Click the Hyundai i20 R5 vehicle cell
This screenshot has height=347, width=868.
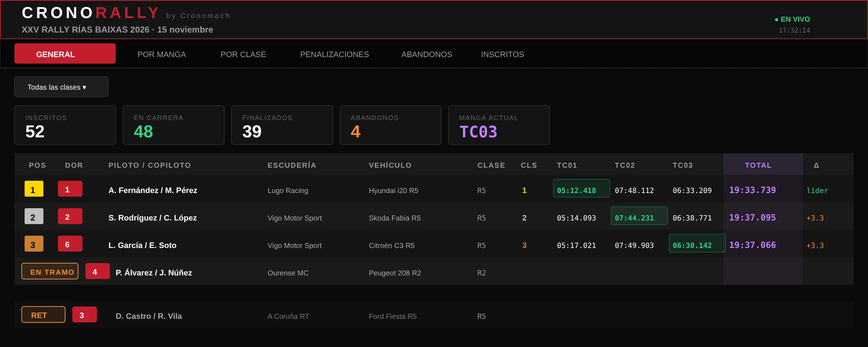[393, 190]
